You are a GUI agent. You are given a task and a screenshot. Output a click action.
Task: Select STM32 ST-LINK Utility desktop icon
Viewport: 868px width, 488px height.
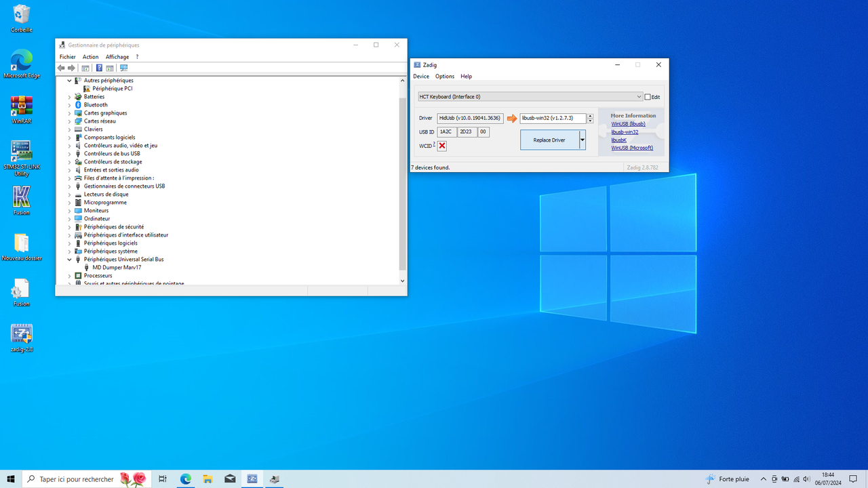[x=21, y=158]
